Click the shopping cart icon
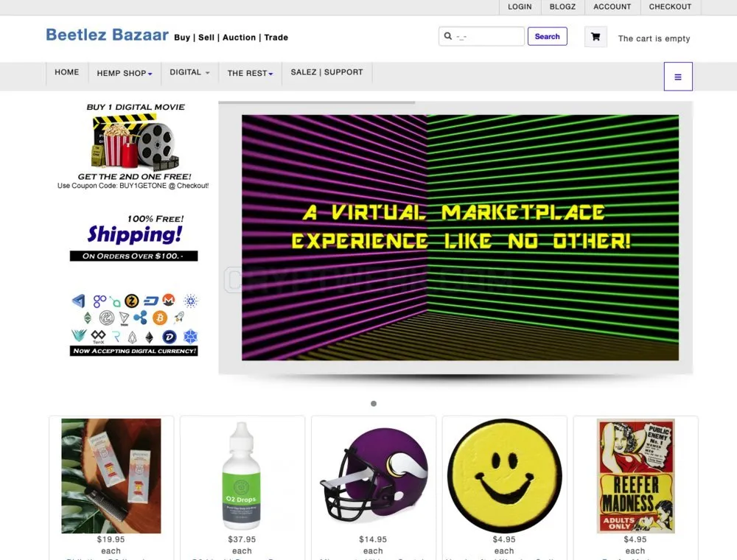The image size is (737, 560). click(x=595, y=37)
